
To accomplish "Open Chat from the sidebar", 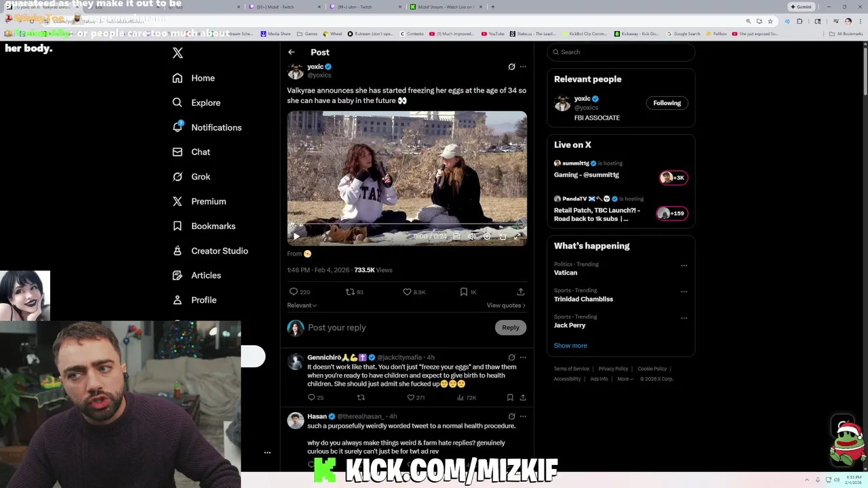I will 191,152.
